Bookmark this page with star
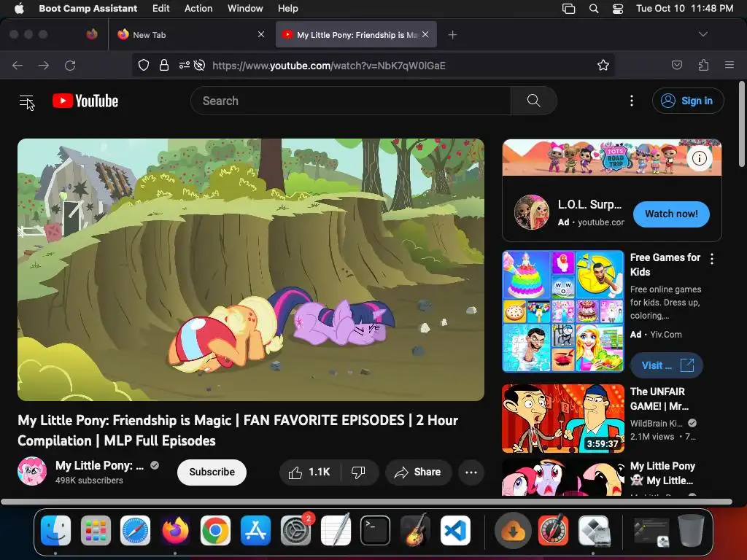Viewport: 747px width, 560px height. point(603,65)
